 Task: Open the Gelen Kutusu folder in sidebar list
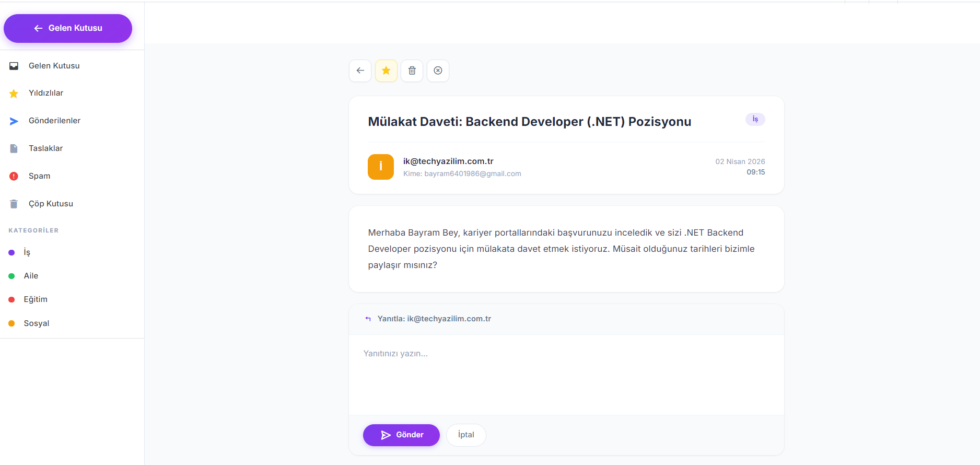[72, 66]
